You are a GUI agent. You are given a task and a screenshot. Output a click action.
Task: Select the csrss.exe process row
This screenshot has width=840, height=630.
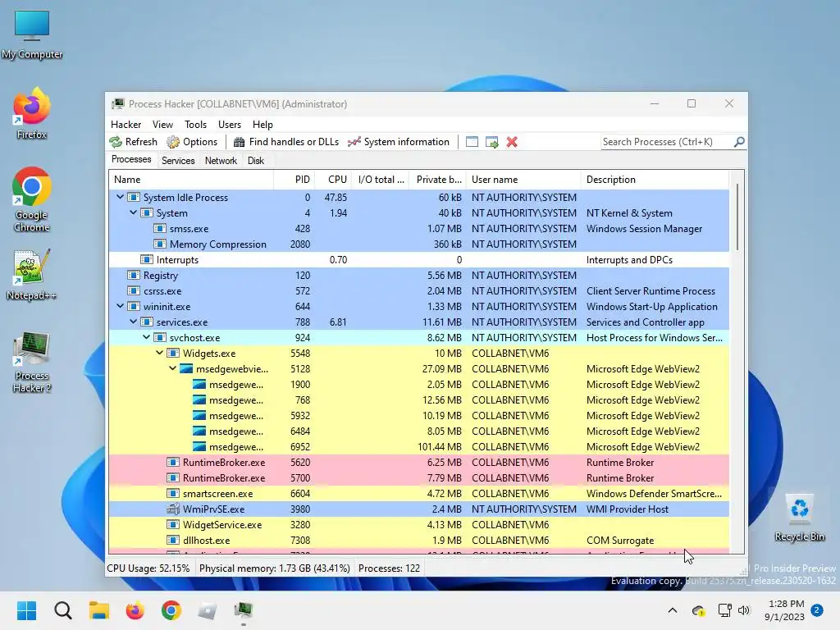[x=419, y=291]
